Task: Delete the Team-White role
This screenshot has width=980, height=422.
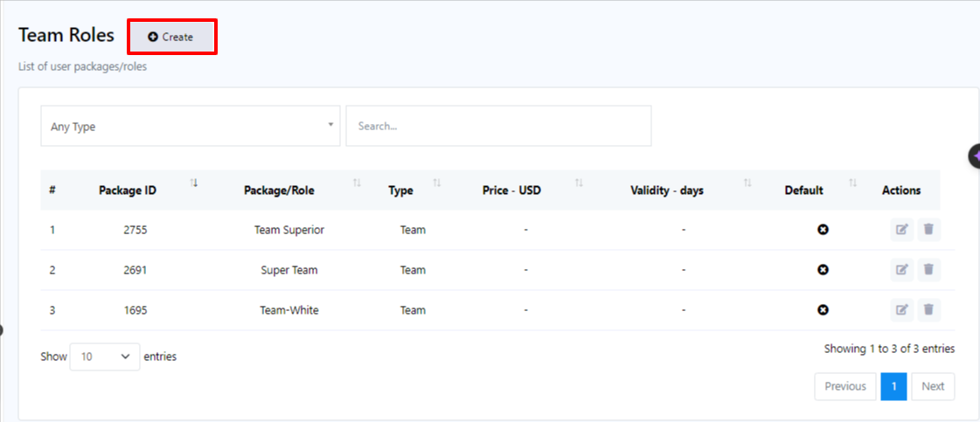Action: point(928,310)
